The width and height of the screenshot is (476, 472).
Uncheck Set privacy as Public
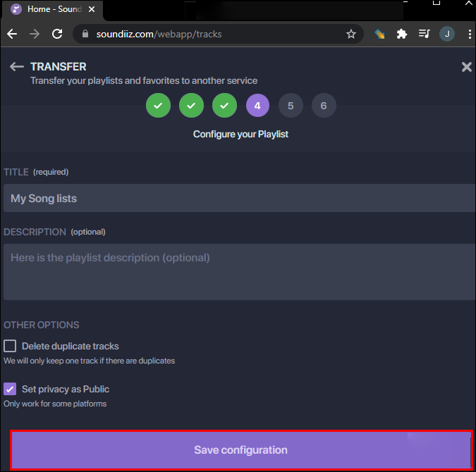(x=10, y=389)
